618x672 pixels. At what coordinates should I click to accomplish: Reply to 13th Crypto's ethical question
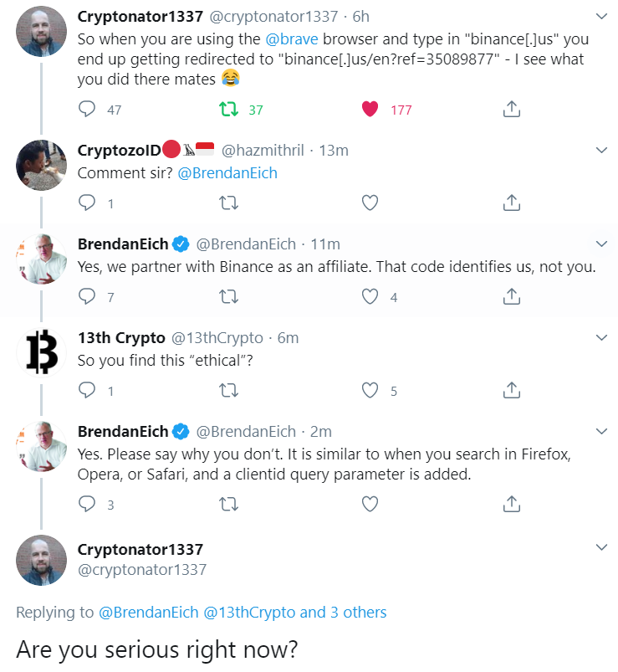(87, 390)
